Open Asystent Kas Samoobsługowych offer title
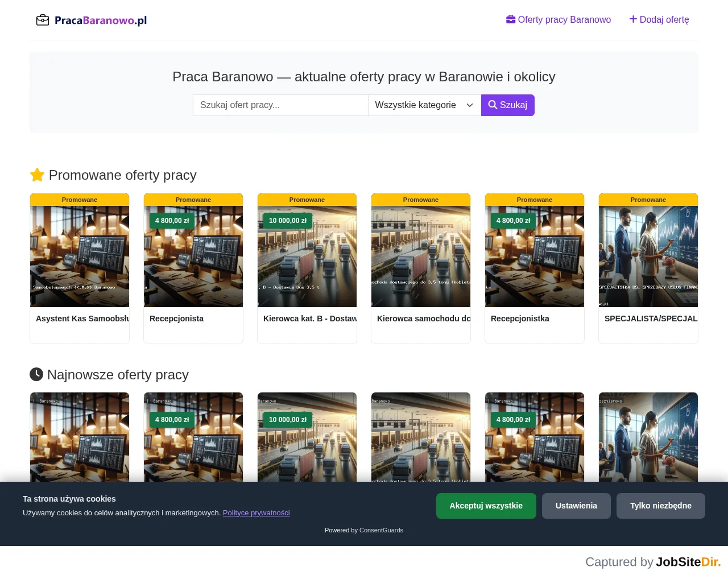This screenshot has height=579, width=728. click(x=82, y=319)
